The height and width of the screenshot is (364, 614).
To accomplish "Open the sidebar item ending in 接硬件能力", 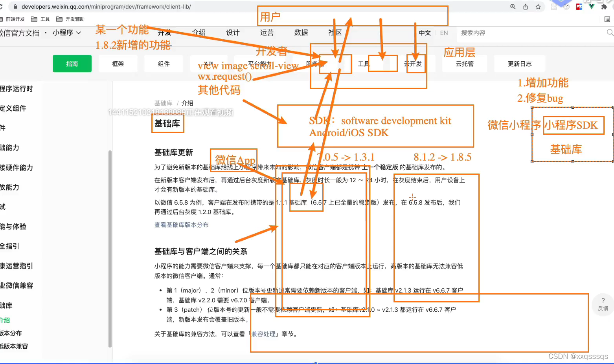I will (17, 168).
